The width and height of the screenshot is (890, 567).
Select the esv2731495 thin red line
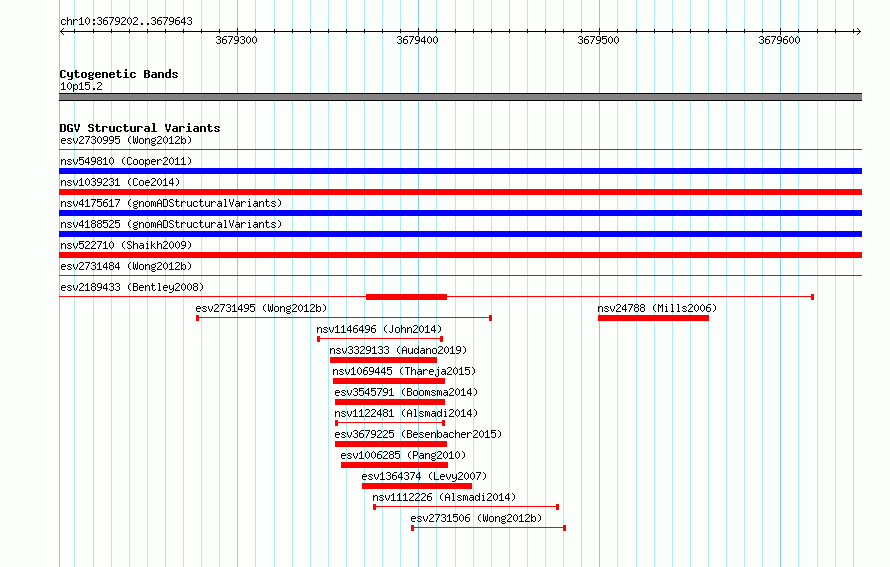[x=344, y=318]
